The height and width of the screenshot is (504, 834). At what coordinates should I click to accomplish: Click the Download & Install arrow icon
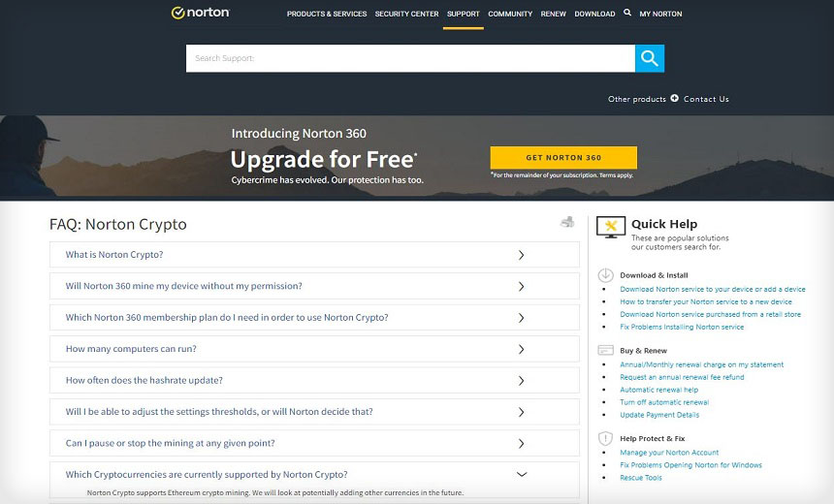pos(605,275)
